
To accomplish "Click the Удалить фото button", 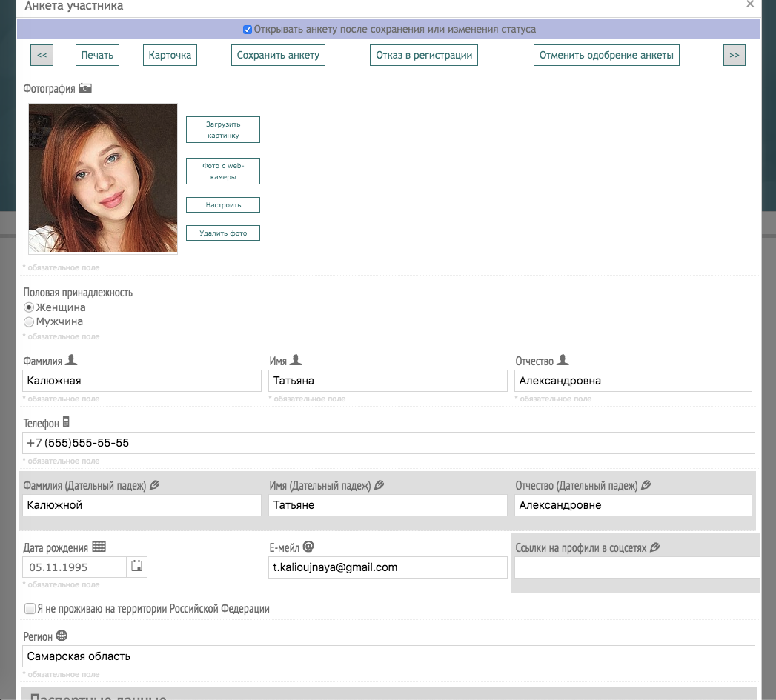I will pos(222,233).
